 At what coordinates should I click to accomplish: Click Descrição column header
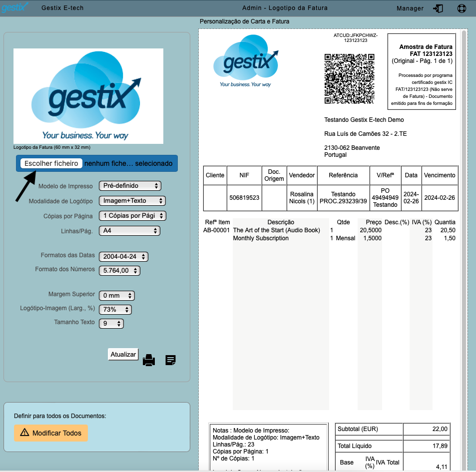pos(281,222)
